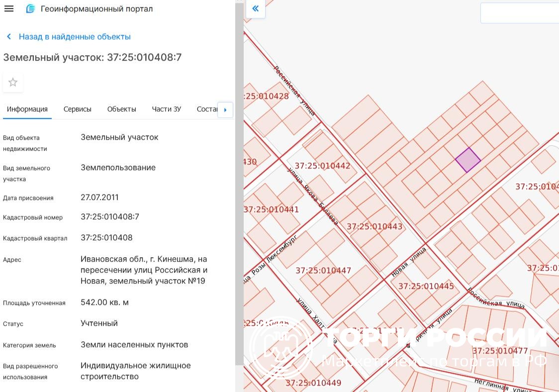The width and height of the screenshot is (559, 392).
Task: Click cadastral block label 37:25:010447 on map
Action: point(323,271)
